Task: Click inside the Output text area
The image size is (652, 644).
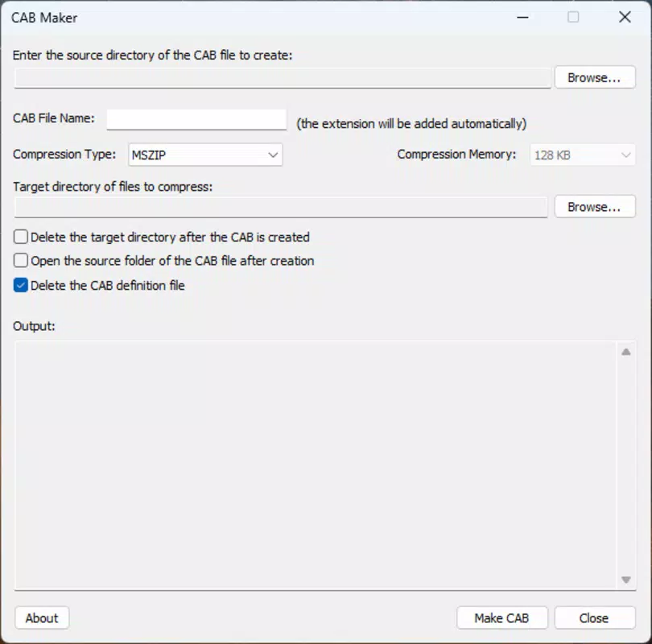Action: (x=316, y=465)
